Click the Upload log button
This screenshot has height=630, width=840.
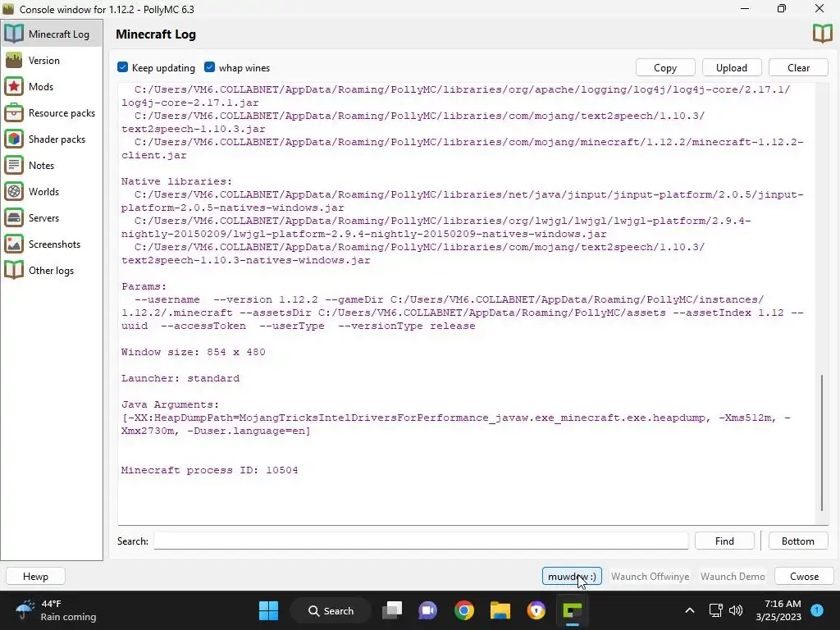[731, 67]
